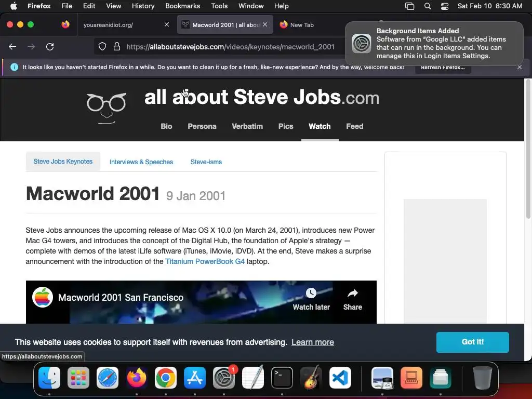Open the Watch section

click(320, 126)
